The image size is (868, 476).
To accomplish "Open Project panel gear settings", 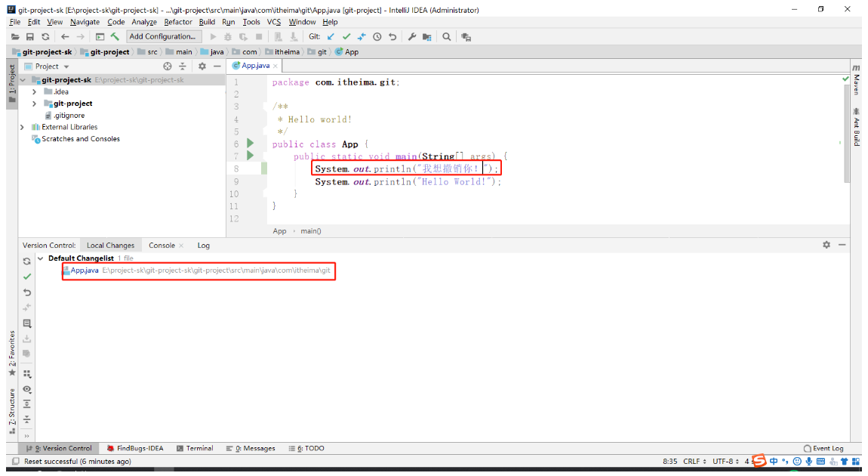I will (202, 66).
